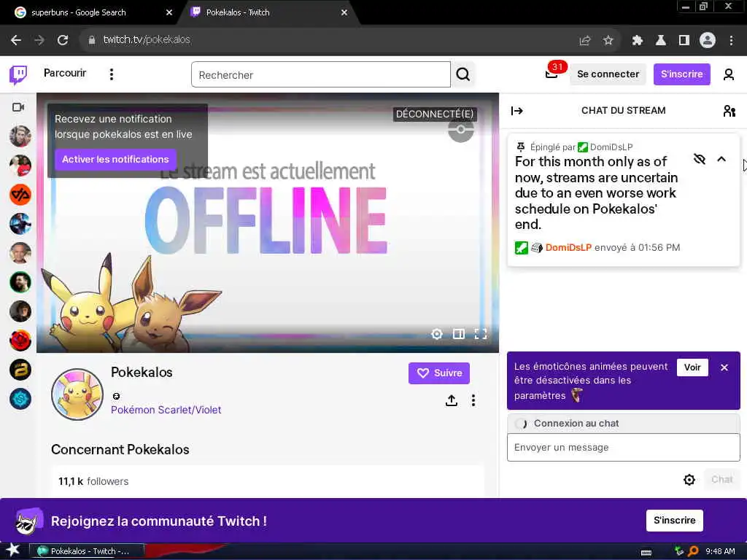747x560 pixels.
Task: Open the blue hexagon logo channel in the sidebar
Action: tap(20, 399)
